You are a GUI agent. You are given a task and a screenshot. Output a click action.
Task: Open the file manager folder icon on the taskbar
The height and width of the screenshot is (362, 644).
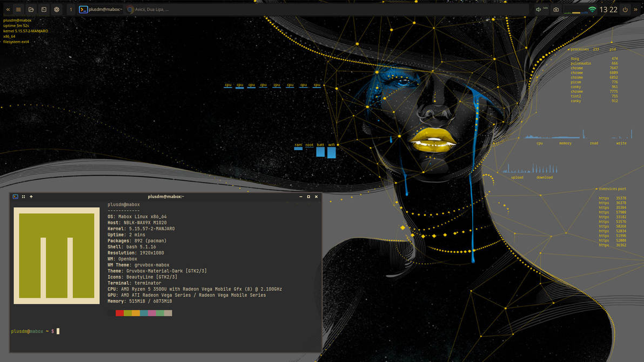pos(31,9)
